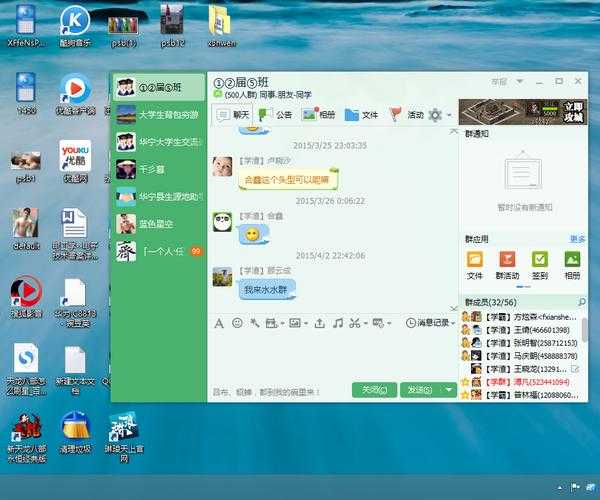Image resolution: width=600 pixels, height=500 pixels.
Task: Select the xinwen folder on desktop
Action: coord(221,26)
